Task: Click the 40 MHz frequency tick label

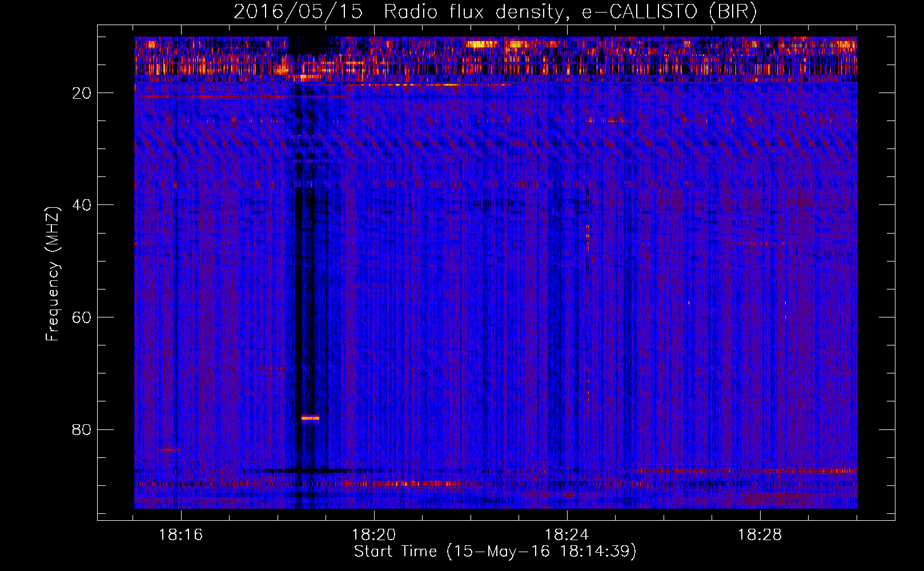Action: (82, 205)
